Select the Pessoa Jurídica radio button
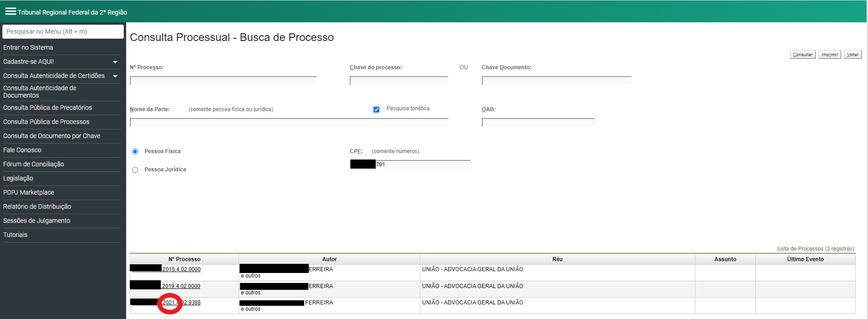This screenshot has width=868, height=319. 135,170
